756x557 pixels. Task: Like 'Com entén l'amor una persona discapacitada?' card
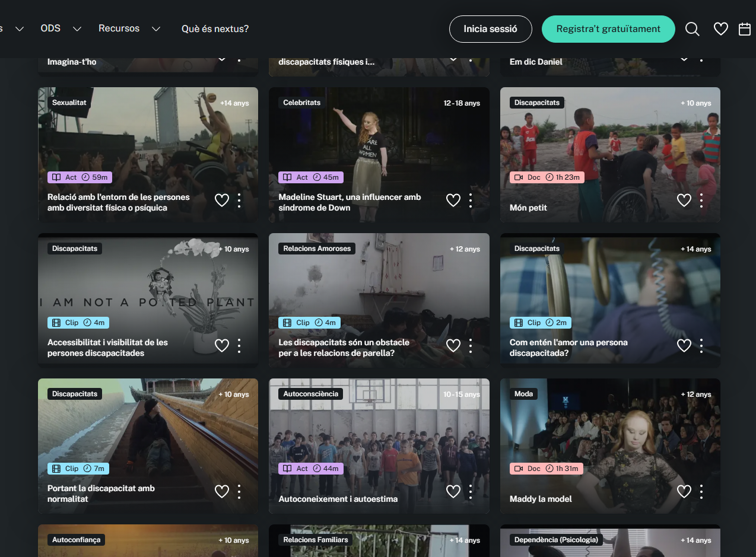(x=684, y=346)
